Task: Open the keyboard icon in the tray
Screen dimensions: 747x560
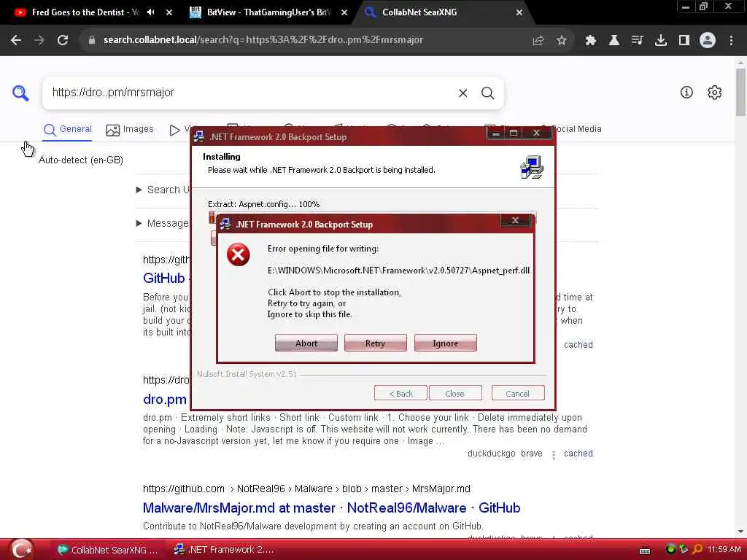Action: pos(645,551)
